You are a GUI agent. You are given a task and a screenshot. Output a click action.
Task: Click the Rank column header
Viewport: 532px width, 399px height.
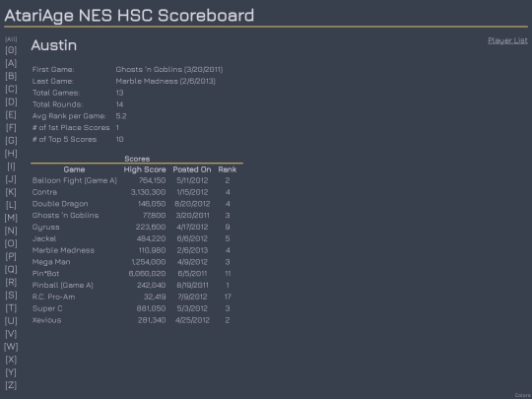(x=228, y=169)
